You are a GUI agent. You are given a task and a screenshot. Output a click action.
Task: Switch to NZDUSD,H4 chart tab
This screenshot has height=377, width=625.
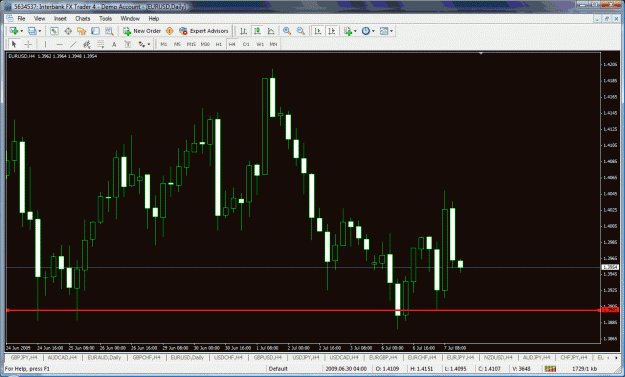pos(498,357)
